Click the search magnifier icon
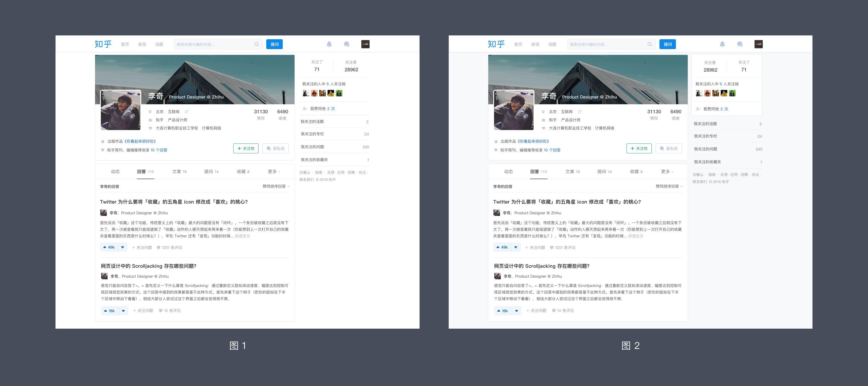This screenshot has width=868, height=386. pos(256,44)
